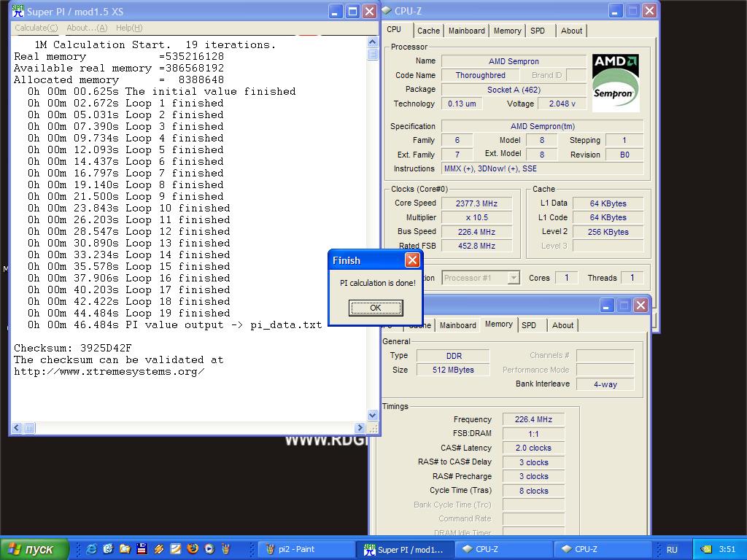Open Mainboard tab in lower CPU-Z window
Image resolution: width=747 pixels, height=560 pixels.
click(x=458, y=325)
